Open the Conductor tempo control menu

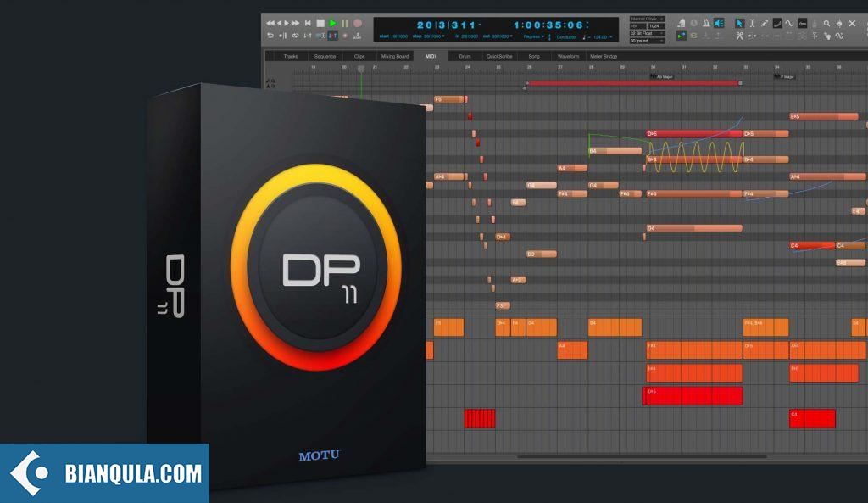(567, 37)
